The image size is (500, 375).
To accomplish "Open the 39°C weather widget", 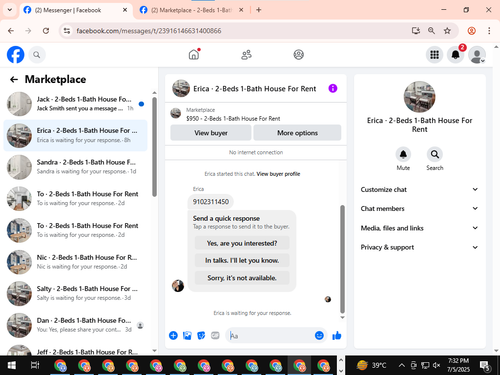I will tap(372, 365).
